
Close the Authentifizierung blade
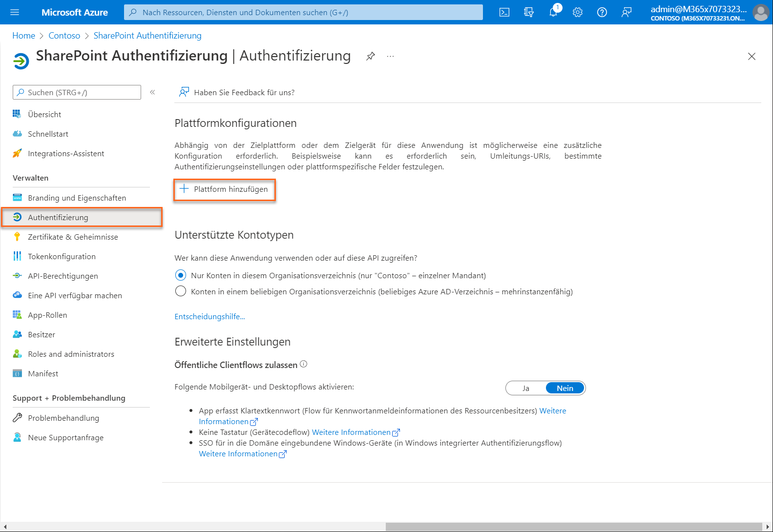[752, 56]
